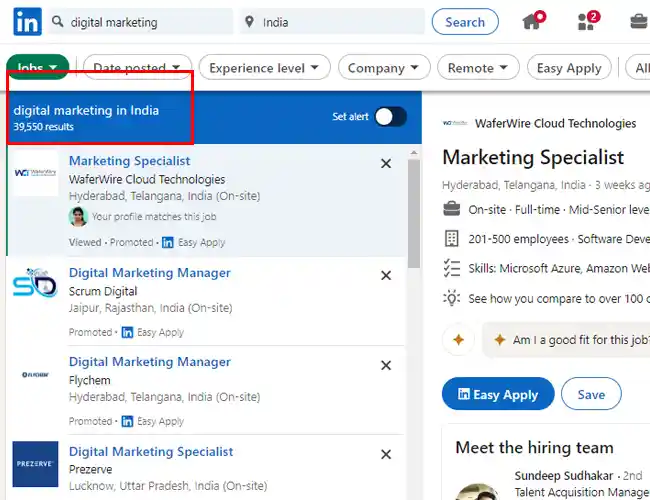The image size is (650, 500).
Task: Apply the Easy Apply filter
Action: click(569, 67)
